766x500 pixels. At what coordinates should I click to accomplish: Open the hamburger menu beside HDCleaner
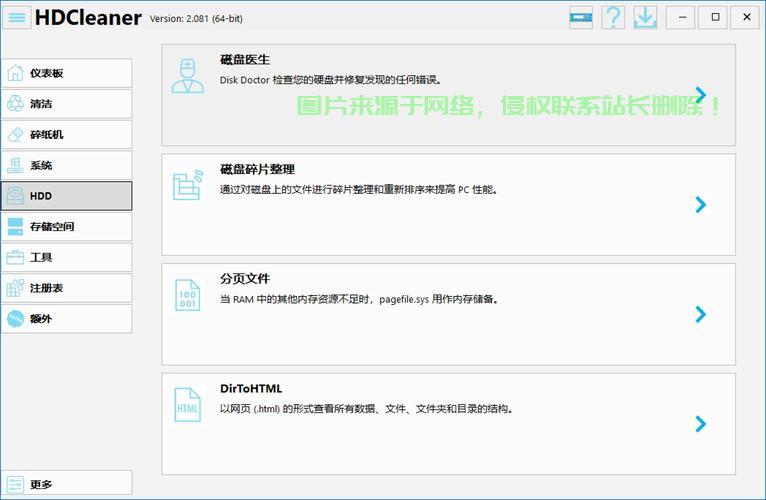pos(17,18)
